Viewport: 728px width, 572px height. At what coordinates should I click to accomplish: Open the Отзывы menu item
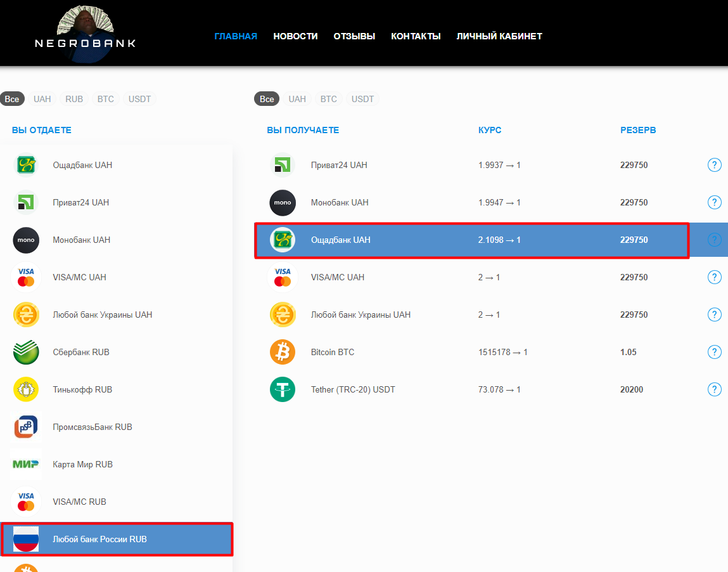click(x=354, y=36)
